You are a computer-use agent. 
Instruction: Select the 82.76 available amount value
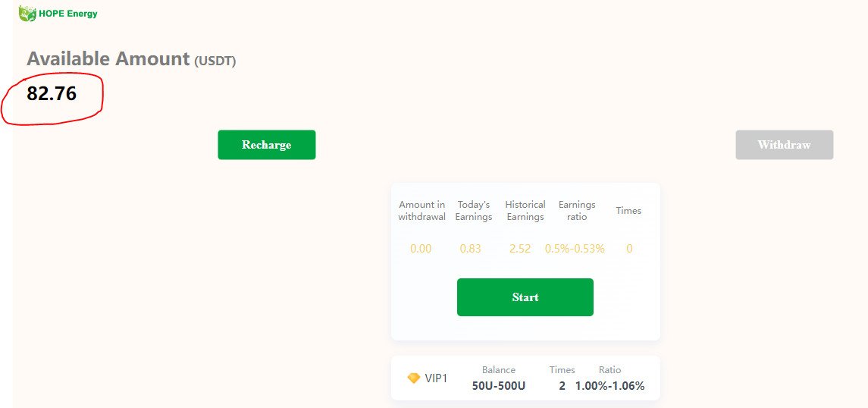pos(52,93)
